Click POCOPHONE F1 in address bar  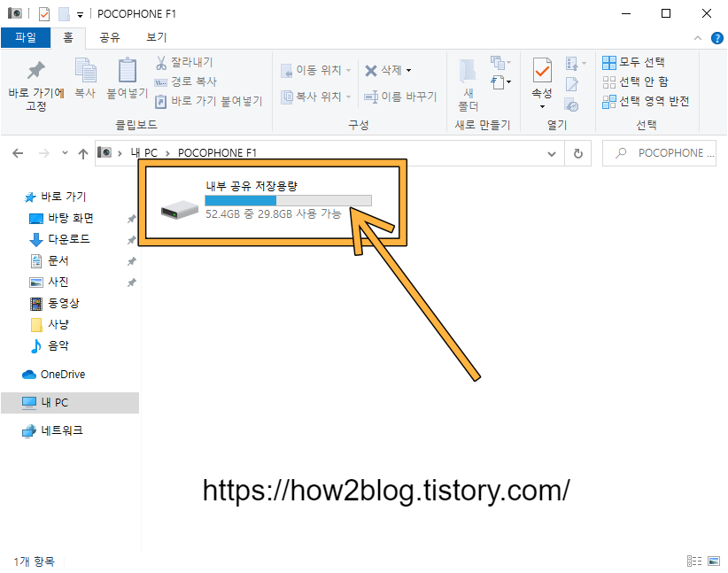(217, 152)
